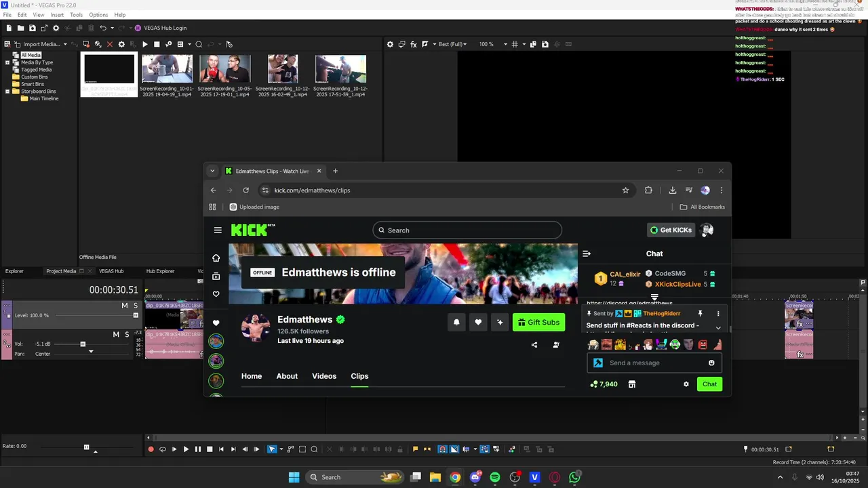
Task: Open the About tab on Kick
Action: [287, 376]
